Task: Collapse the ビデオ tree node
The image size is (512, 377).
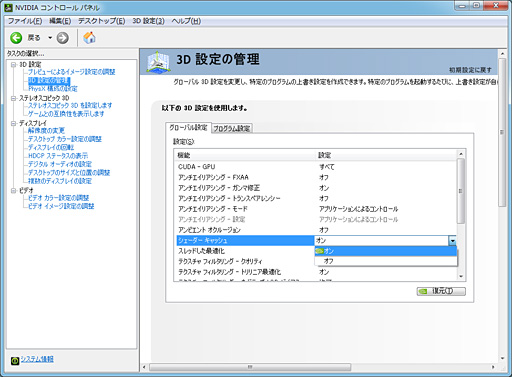Action: coord(13,190)
